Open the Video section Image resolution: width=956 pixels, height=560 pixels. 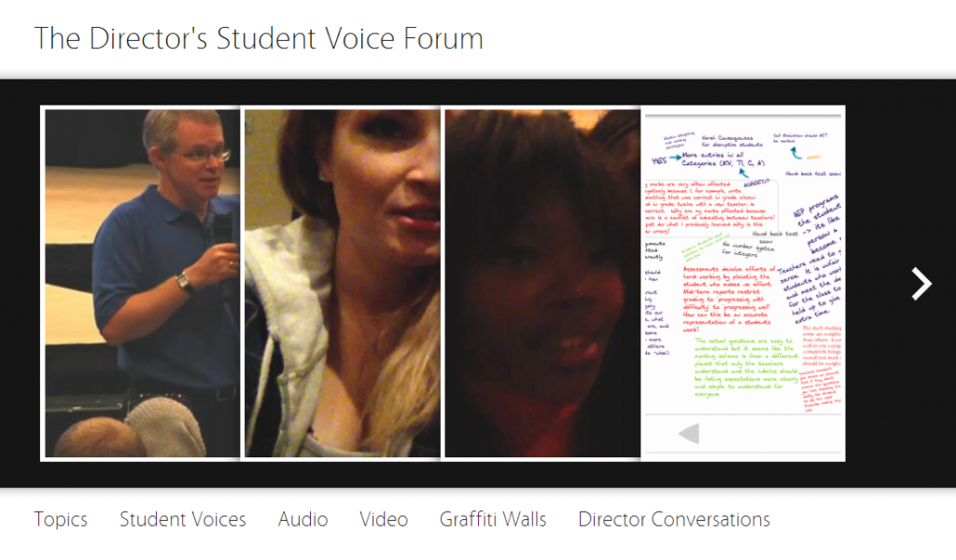point(384,520)
